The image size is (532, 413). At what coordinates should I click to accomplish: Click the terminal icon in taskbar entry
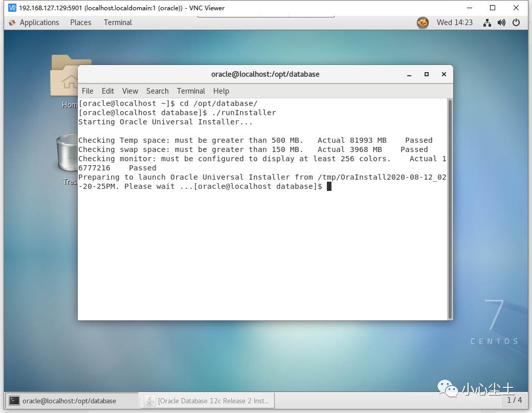14,401
